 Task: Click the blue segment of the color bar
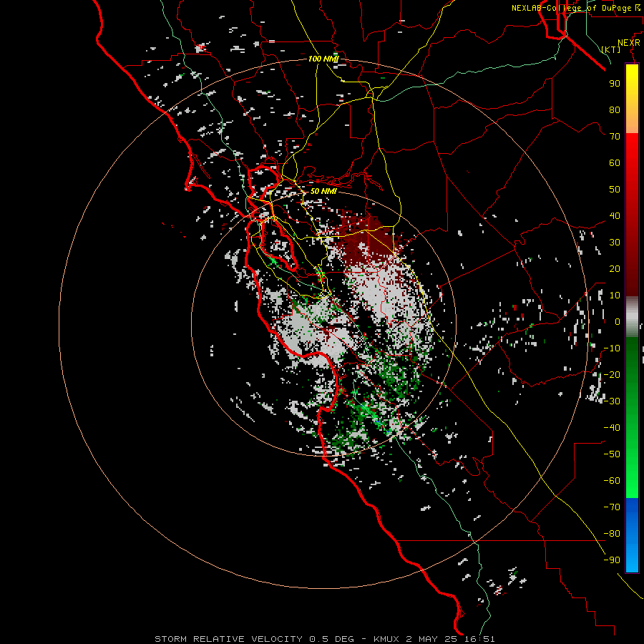(x=632, y=535)
